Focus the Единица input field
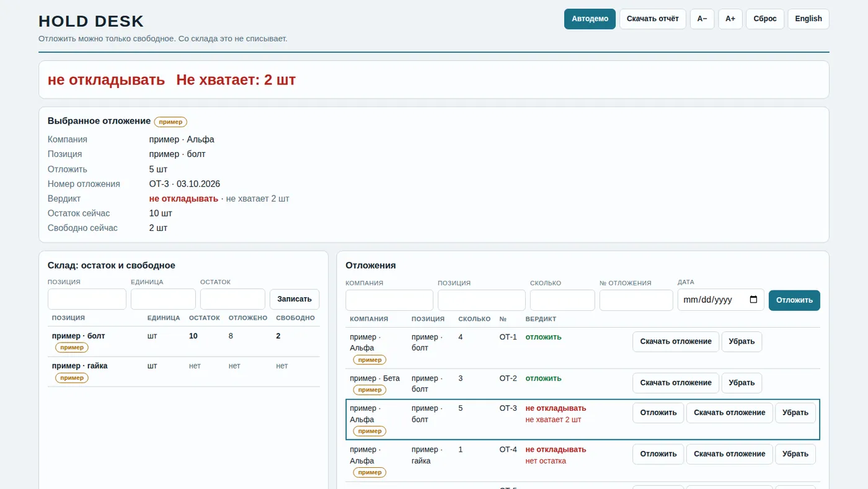Viewport: 868px width, 489px height. [163, 299]
